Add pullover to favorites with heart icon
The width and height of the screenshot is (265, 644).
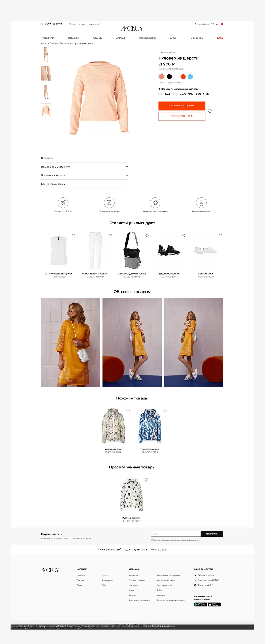coord(210,111)
